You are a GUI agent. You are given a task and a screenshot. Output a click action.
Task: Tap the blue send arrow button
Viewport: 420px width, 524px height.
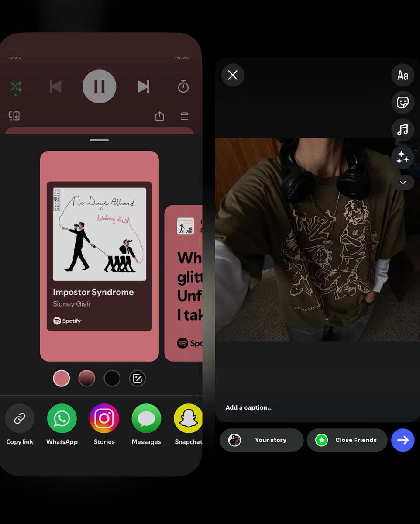403,440
